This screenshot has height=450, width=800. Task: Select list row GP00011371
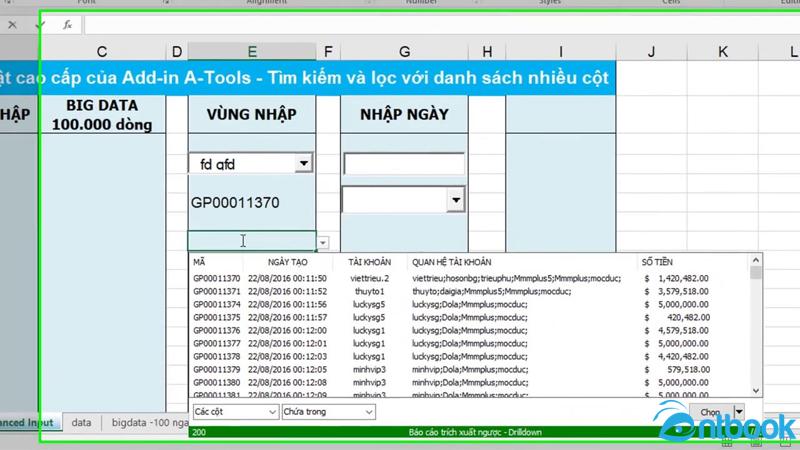coord(469,291)
